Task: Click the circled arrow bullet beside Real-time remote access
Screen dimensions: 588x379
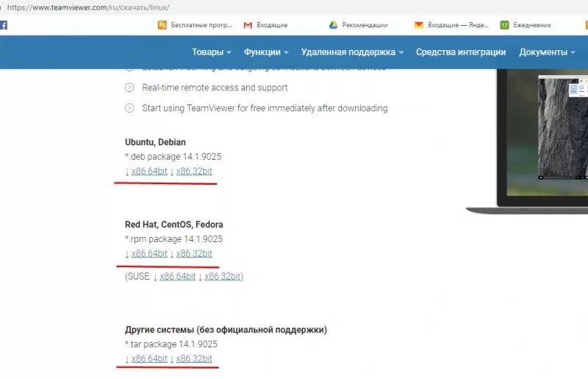Action: tap(129, 88)
